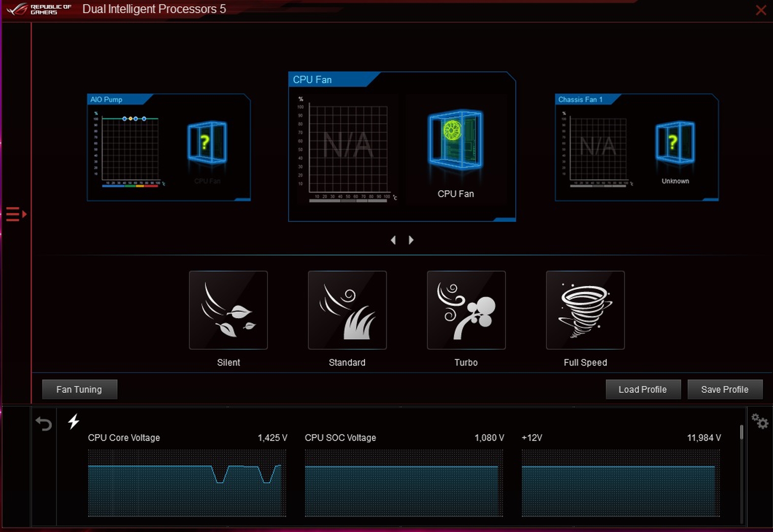Screen dimensions: 773x532
Task: Click the Dual Intelligent Processors 5 title
Action: pyautogui.click(x=154, y=9)
